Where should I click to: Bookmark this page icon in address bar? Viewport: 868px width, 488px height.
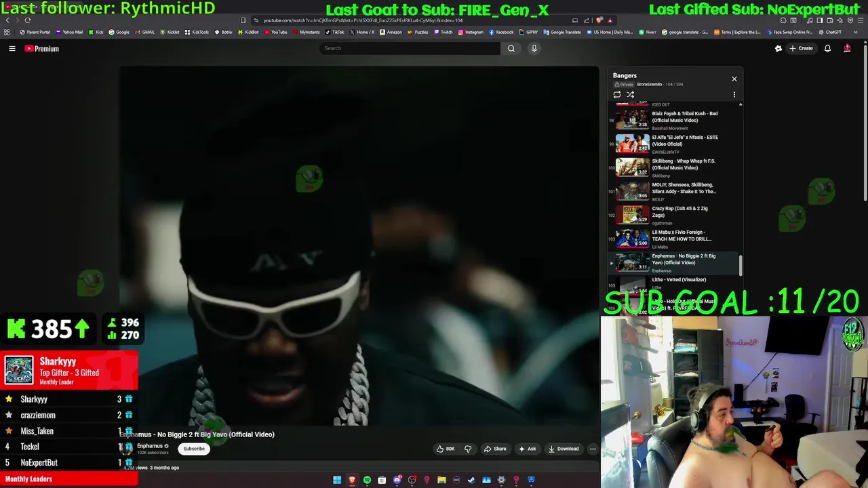(243, 20)
